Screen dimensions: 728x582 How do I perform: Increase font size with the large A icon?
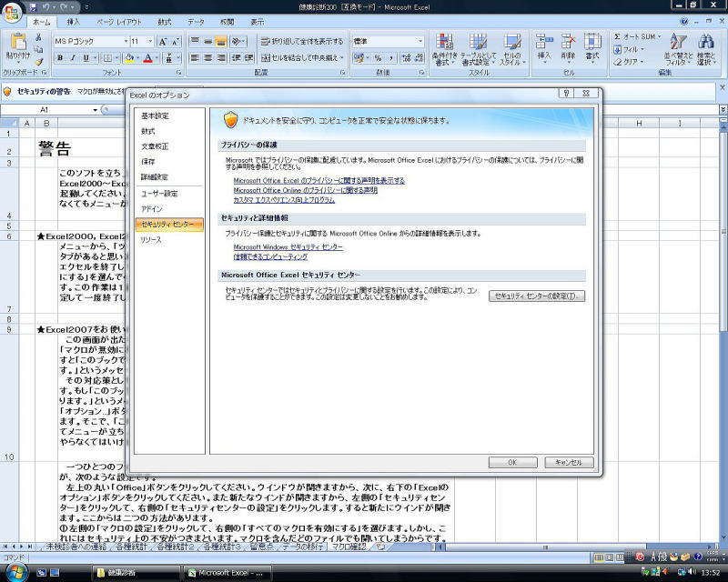click(163, 42)
